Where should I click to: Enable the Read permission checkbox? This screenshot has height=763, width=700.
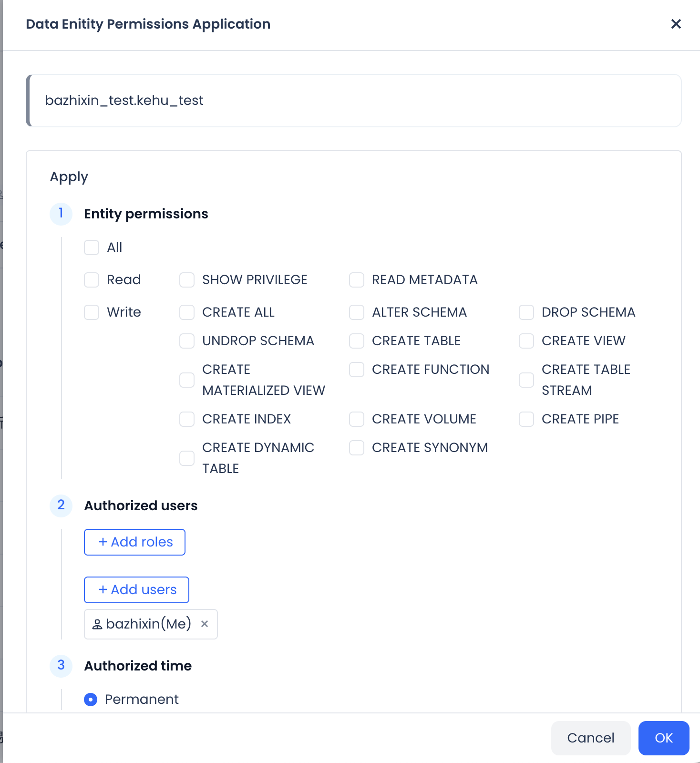tap(92, 280)
